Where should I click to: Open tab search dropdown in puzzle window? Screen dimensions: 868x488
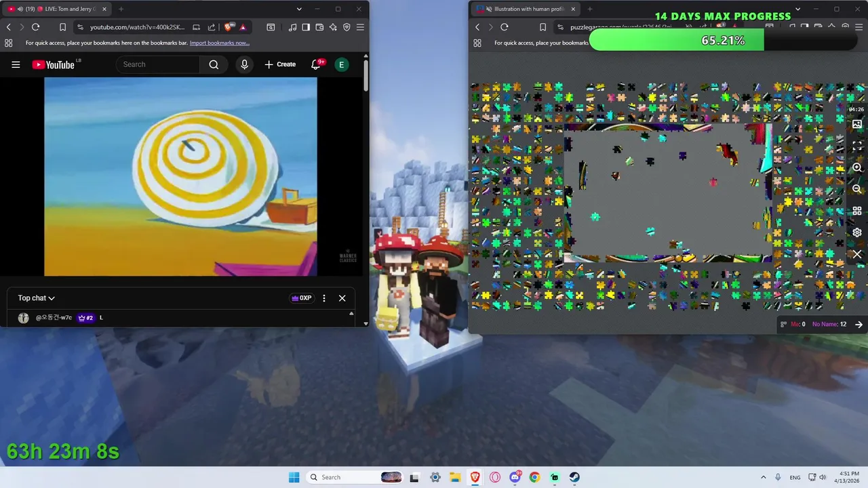(x=797, y=9)
